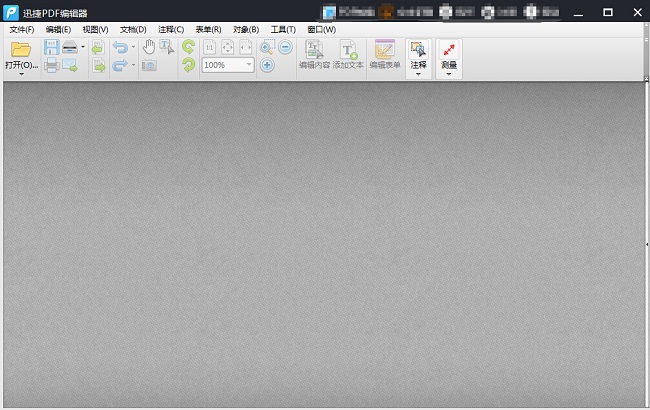The width and height of the screenshot is (650, 410).
Task: Click the 编辑表单 tool
Action: coord(385,55)
